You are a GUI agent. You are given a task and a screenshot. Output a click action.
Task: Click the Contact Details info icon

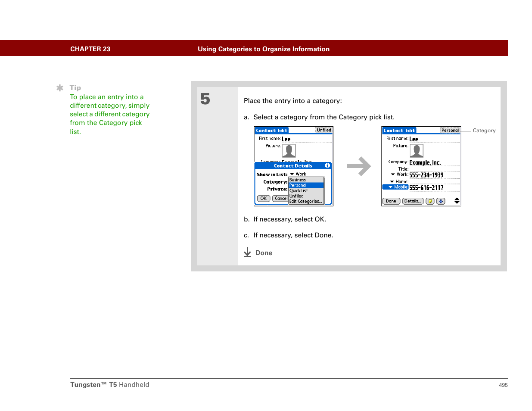[x=327, y=165]
